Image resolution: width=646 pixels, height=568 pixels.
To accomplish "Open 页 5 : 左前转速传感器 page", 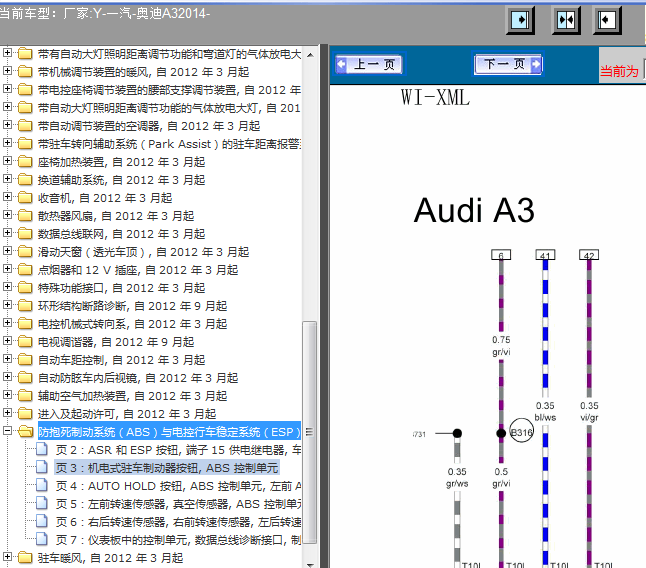I will pos(178,504).
